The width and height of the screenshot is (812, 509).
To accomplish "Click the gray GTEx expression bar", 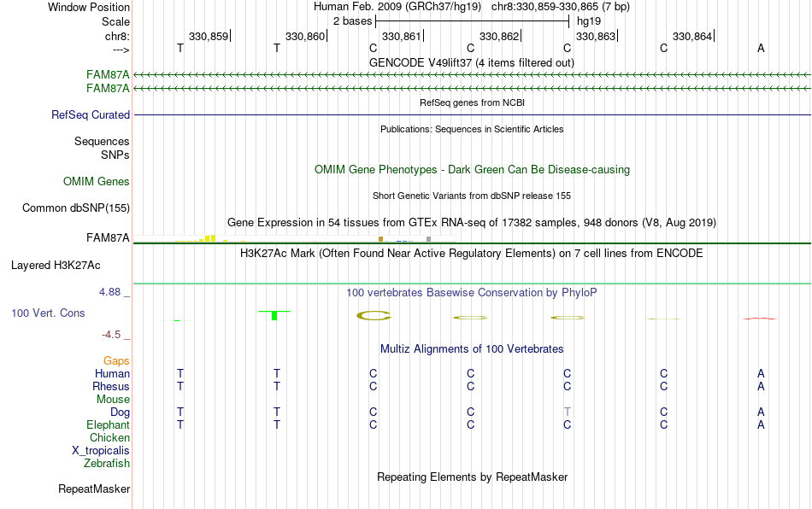I will click(428, 239).
